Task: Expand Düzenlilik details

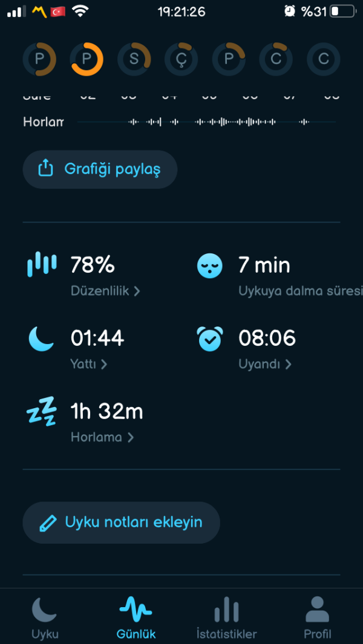Action: (105, 291)
